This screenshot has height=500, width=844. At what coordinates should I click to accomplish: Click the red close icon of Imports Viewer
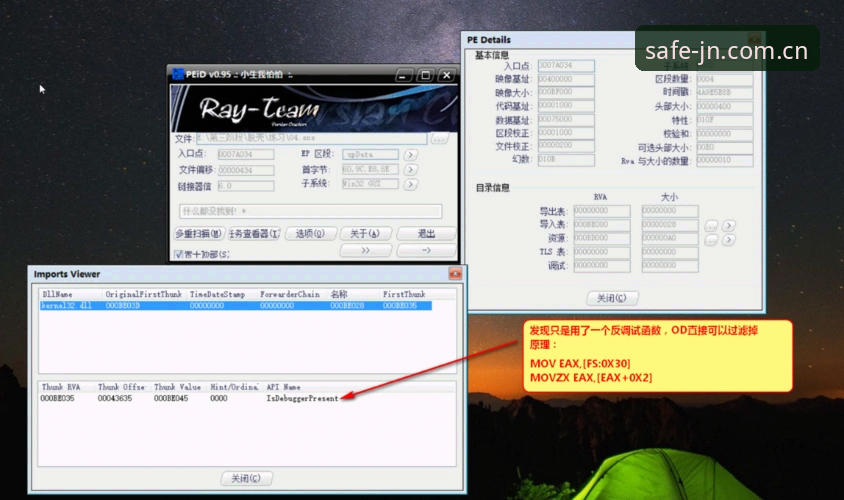tap(455, 274)
